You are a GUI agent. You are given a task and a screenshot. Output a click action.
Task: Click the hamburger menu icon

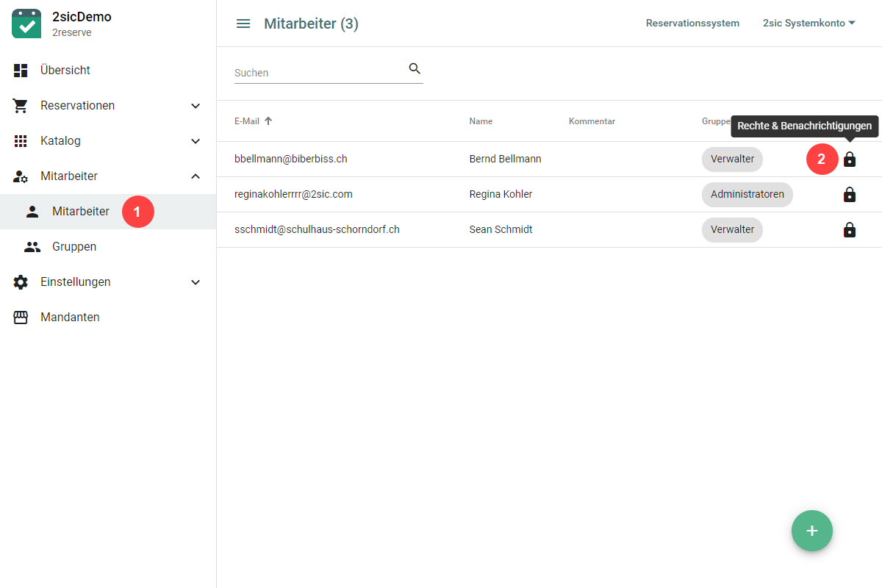point(243,24)
